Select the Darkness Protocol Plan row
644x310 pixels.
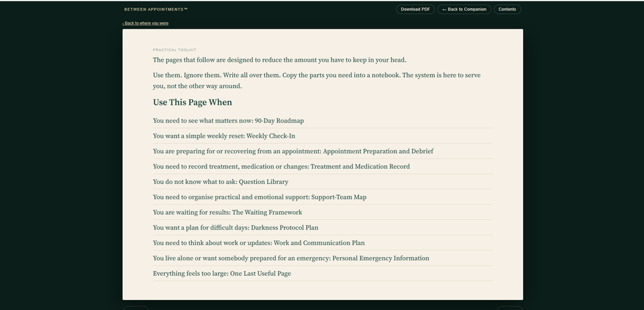click(323, 227)
